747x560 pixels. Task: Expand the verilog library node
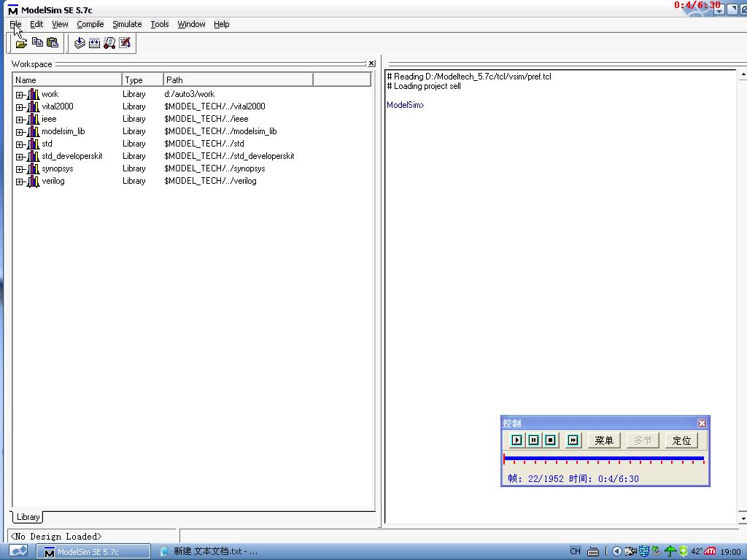(x=19, y=182)
